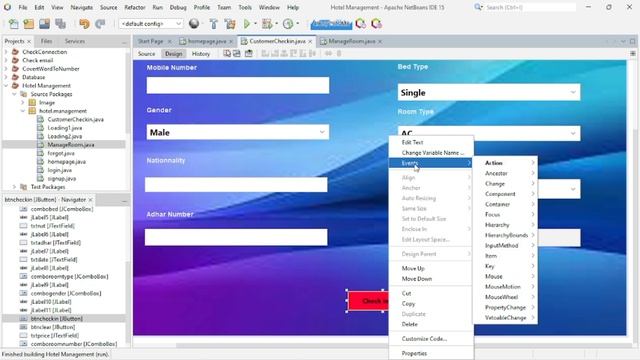The width and height of the screenshot is (640, 360).
Task: Open the Room Type AC combo box
Action: (489, 133)
